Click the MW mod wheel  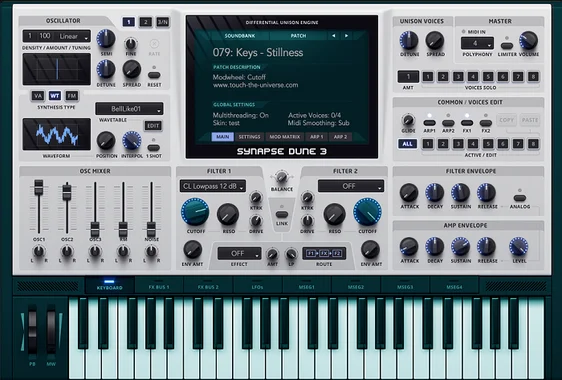point(51,329)
